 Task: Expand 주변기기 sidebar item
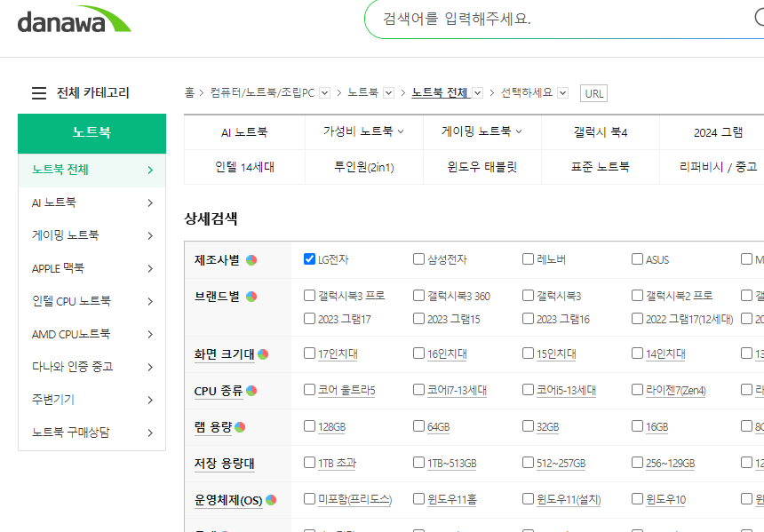pyautogui.click(x=150, y=400)
